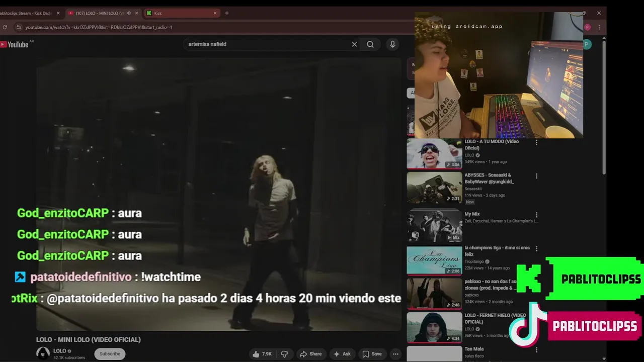Viewport: 644px width, 362px height.
Task: Click the magnifying glass search icon
Action: click(370, 44)
